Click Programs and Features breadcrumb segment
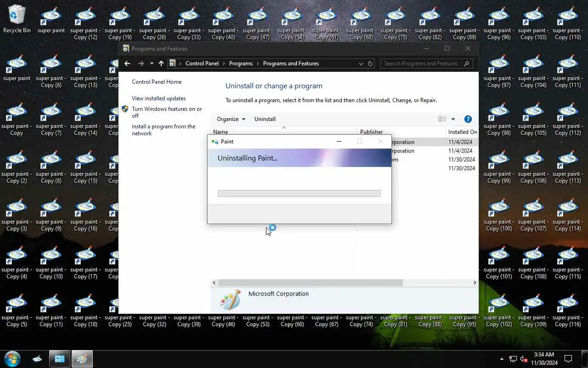Image resolution: width=588 pixels, height=368 pixels. click(291, 63)
